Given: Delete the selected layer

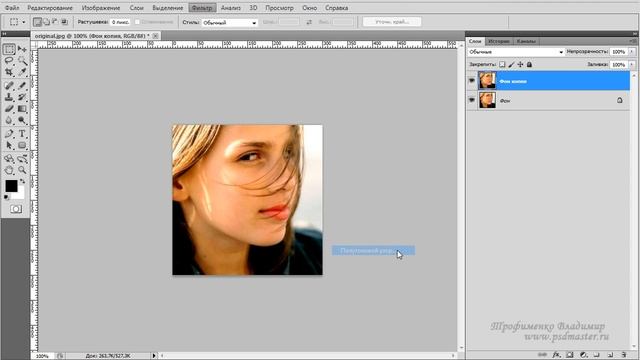Looking at the screenshot, I should [x=624, y=355].
